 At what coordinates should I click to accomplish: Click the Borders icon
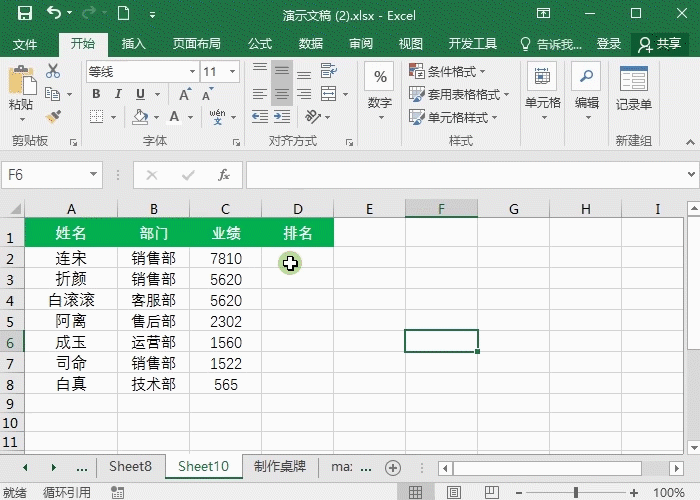pyautogui.click(x=96, y=117)
